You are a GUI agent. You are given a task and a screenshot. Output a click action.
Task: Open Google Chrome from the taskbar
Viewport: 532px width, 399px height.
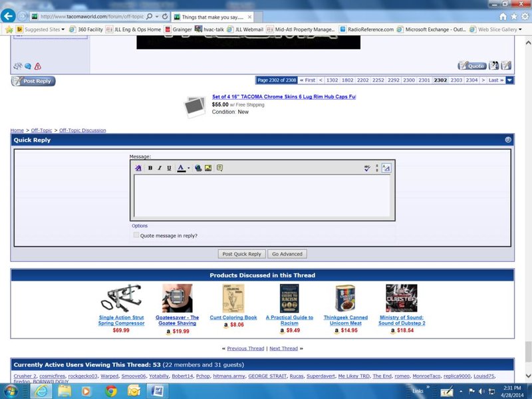110,392
